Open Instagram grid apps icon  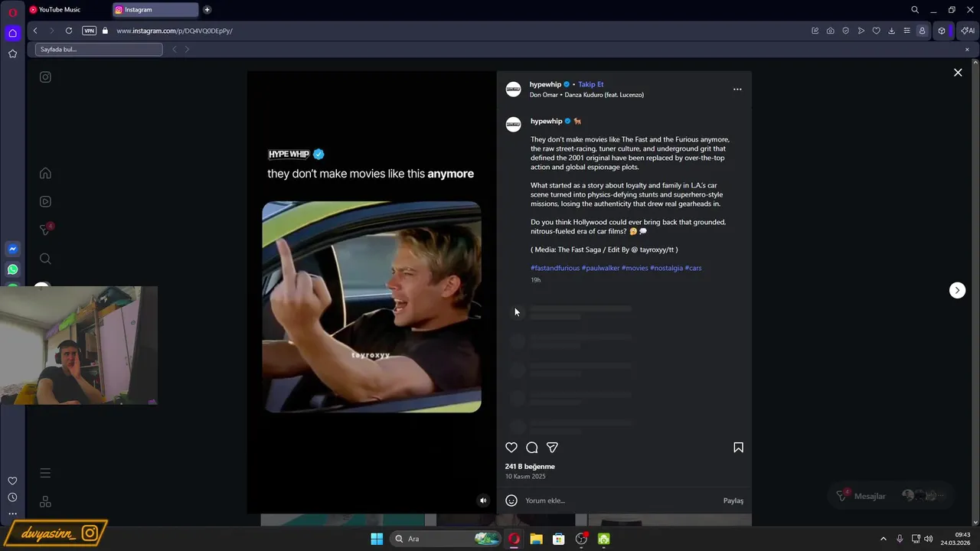tap(45, 502)
